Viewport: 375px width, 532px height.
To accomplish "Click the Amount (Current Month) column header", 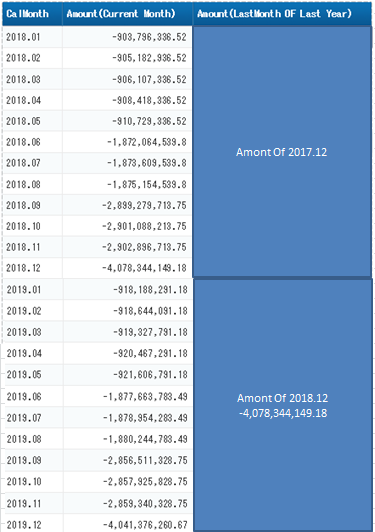I will pos(127,14).
